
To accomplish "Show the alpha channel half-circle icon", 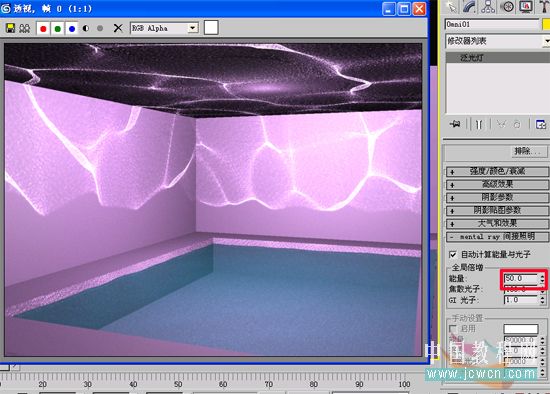I will point(86,28).
